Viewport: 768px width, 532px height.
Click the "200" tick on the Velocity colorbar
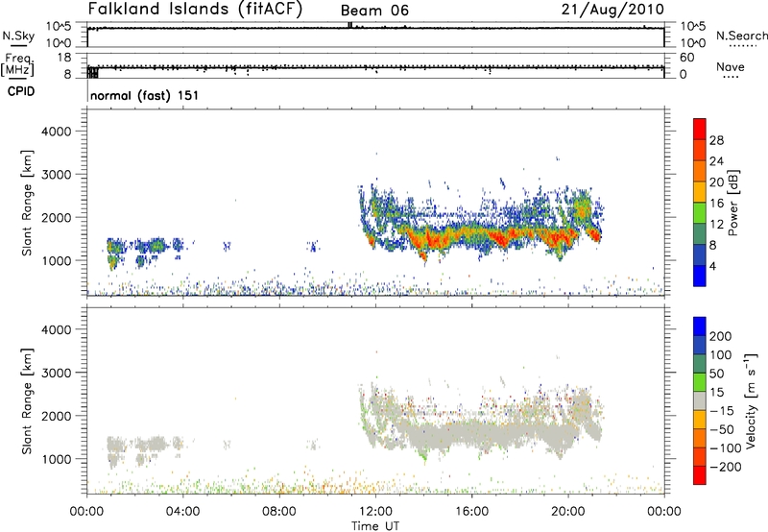(x=721, y=336)
